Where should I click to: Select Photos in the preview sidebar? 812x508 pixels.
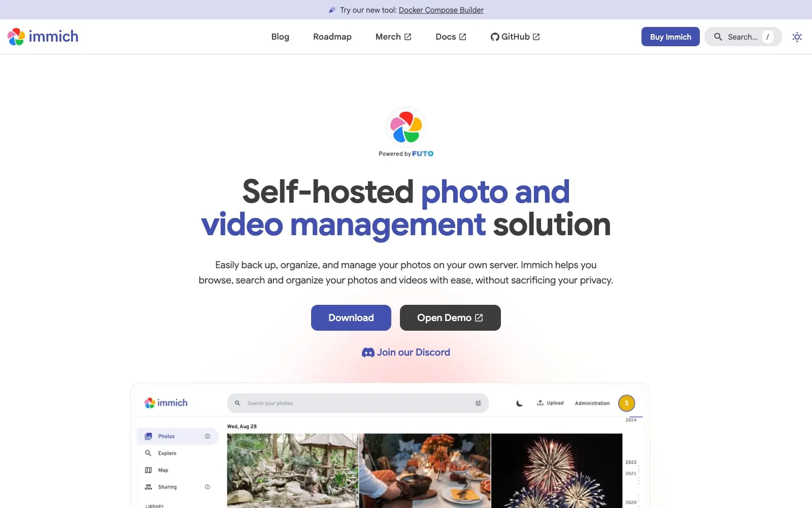pyautogui.click(x=178, y=436)
